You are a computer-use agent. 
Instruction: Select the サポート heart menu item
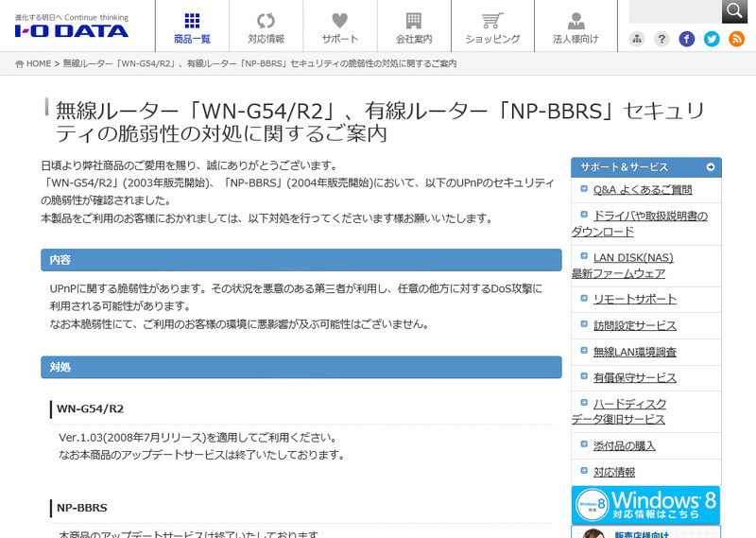339,26
